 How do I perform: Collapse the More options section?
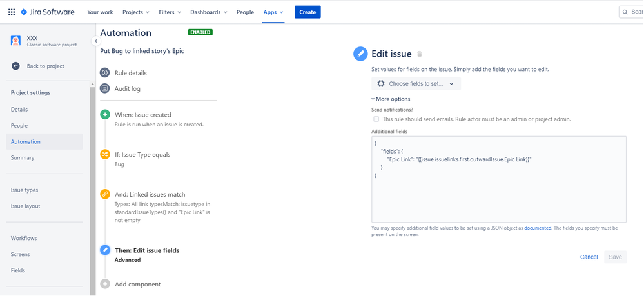(391, 99)
